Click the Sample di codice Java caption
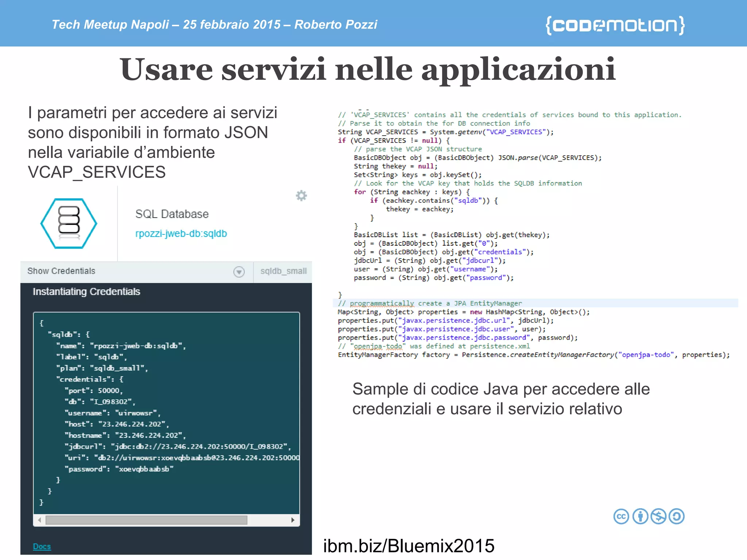 pos(501,399)
